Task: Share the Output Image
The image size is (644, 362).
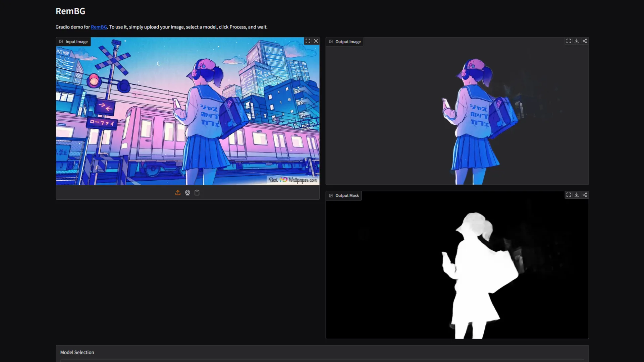Action: 585,41
